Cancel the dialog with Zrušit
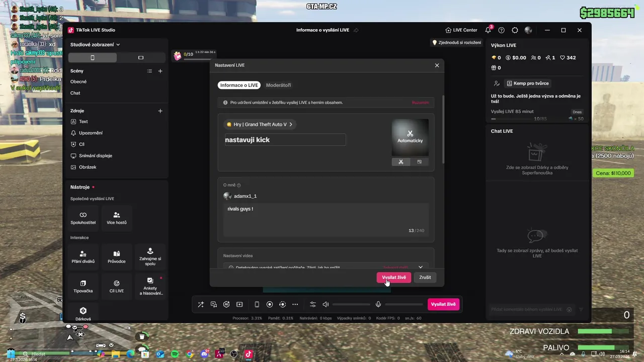Screen dimensions: 644x362 point(425,277)
